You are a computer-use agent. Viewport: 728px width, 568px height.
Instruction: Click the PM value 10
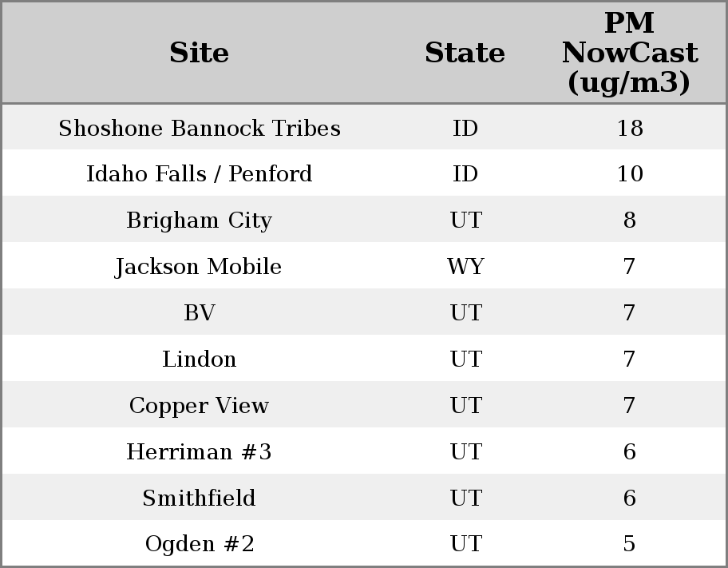(x=629, y=174)
